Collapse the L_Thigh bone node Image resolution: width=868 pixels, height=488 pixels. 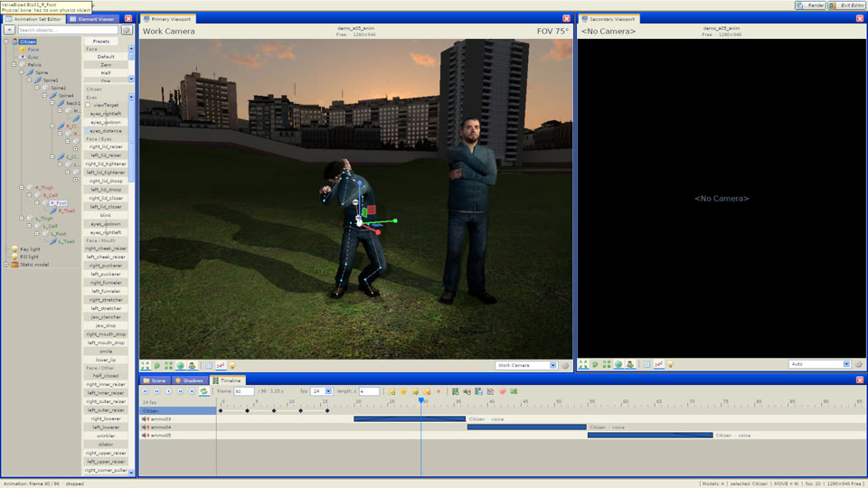(22, 219)
